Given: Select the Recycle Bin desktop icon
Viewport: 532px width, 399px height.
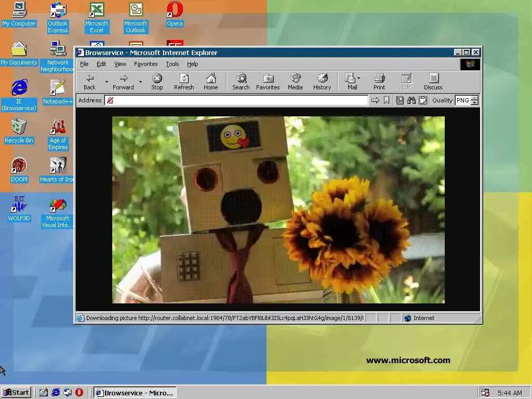Looking at the screenshot, I should click(x=19, y=131).
